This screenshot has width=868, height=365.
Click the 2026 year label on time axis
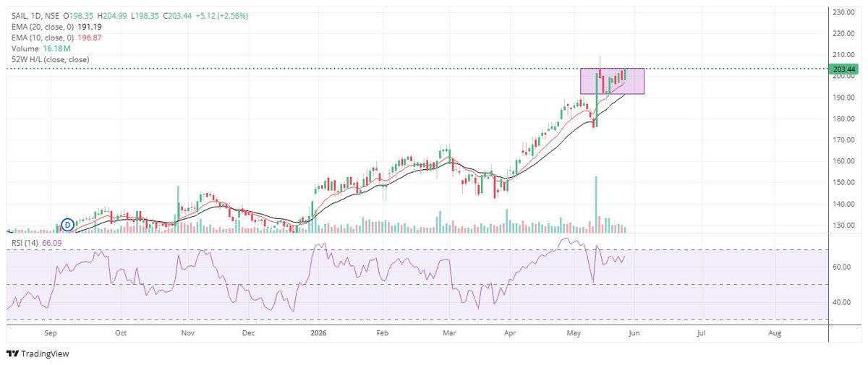318,334
